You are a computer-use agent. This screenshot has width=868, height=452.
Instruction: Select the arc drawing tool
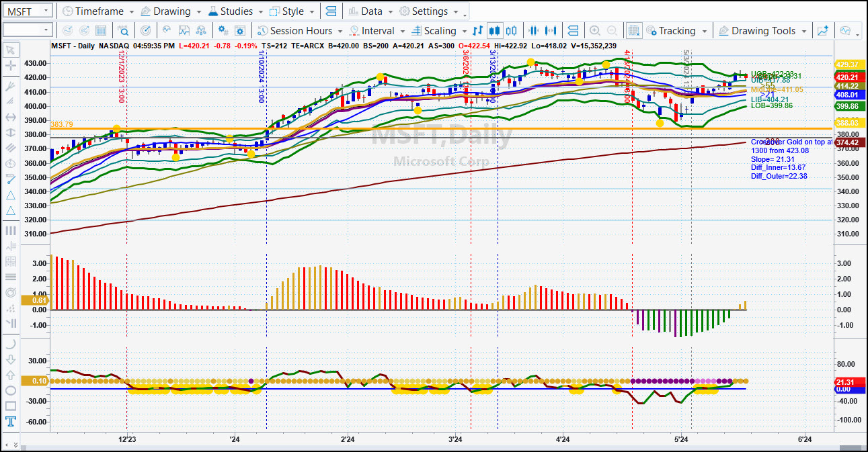(x=11, y=343)
